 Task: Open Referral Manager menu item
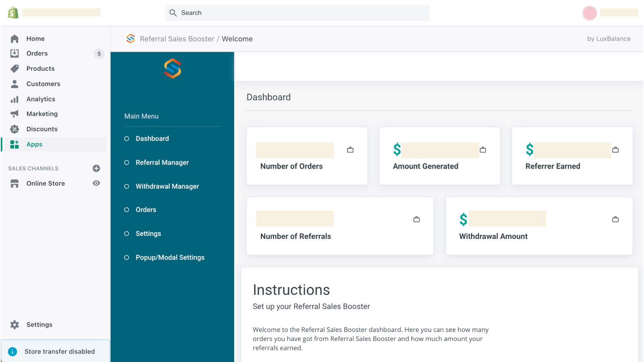pyautogui.click(x=162, y=162)
